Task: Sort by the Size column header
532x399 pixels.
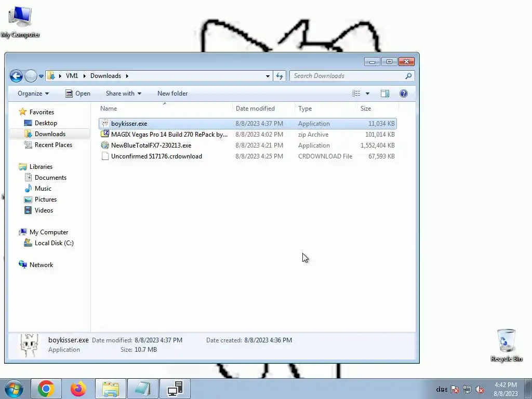Action: (x=378, y=109)
